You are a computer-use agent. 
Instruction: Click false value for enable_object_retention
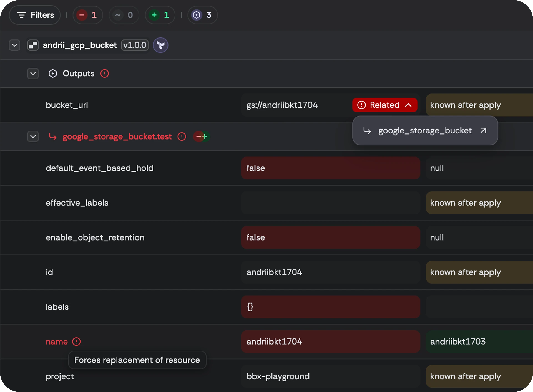pos(330,237)
